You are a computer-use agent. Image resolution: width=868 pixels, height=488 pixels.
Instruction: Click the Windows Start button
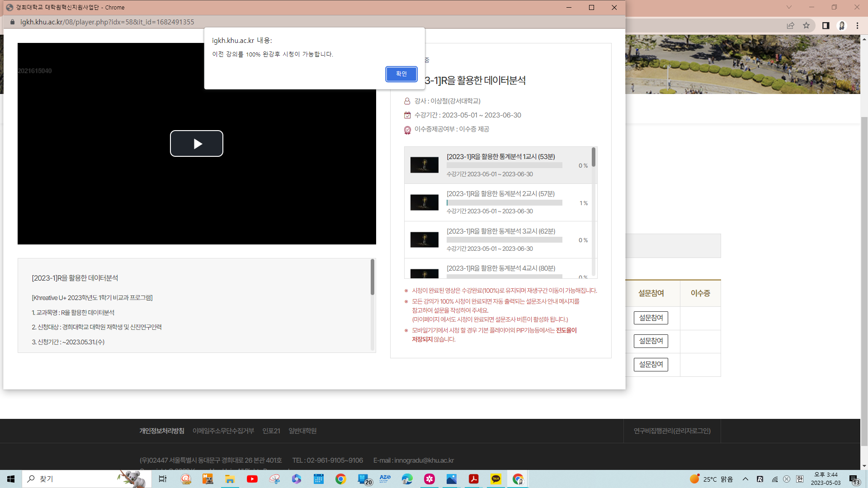11,479
